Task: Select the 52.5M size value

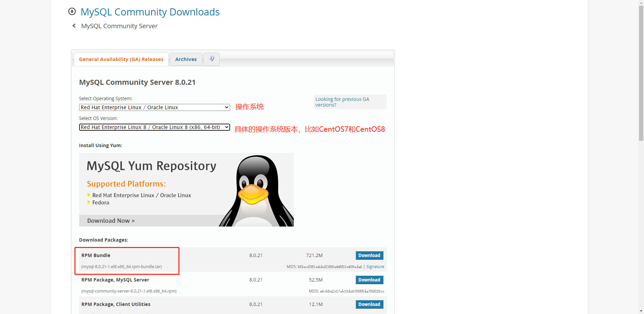Action: (x=316, y=280)
